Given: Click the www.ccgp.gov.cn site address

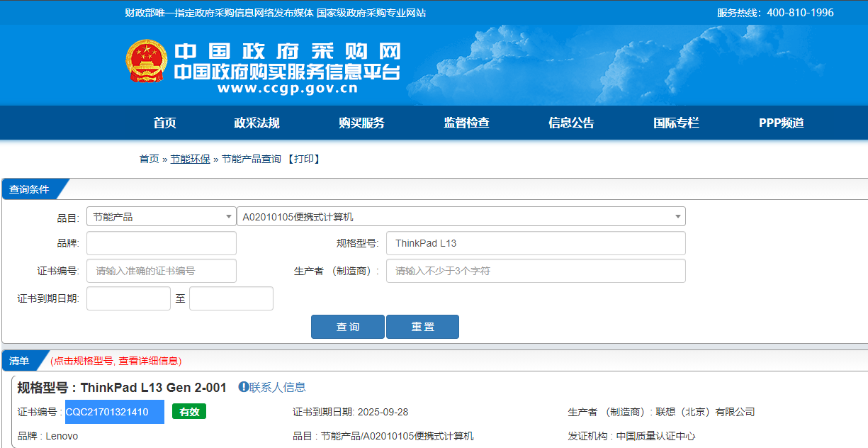Looking at the screenshot, I should tap(288, 89).
